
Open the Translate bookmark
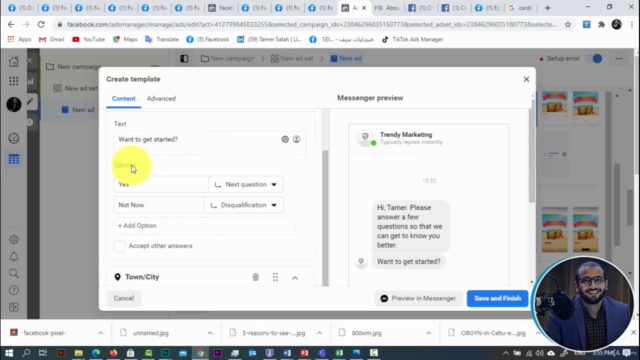(162, 39)
